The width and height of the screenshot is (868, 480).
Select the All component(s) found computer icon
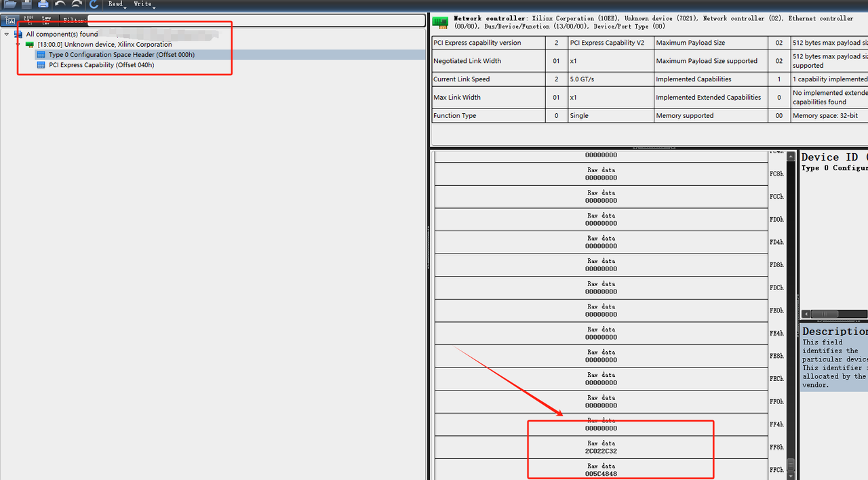pyautogui.click(x=18, y=34)
